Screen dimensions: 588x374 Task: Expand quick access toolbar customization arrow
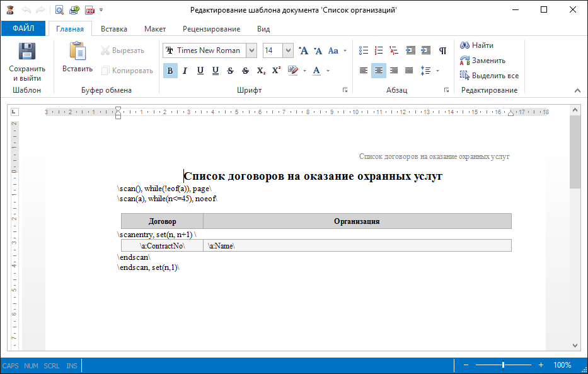[101, 10]
